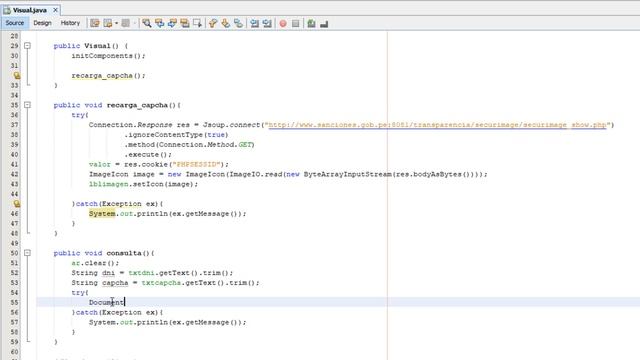Image resolution: width=640 pixels, height=360 pixels.
Task: Click Shift Line Left icon
Action: pos(255,23)
